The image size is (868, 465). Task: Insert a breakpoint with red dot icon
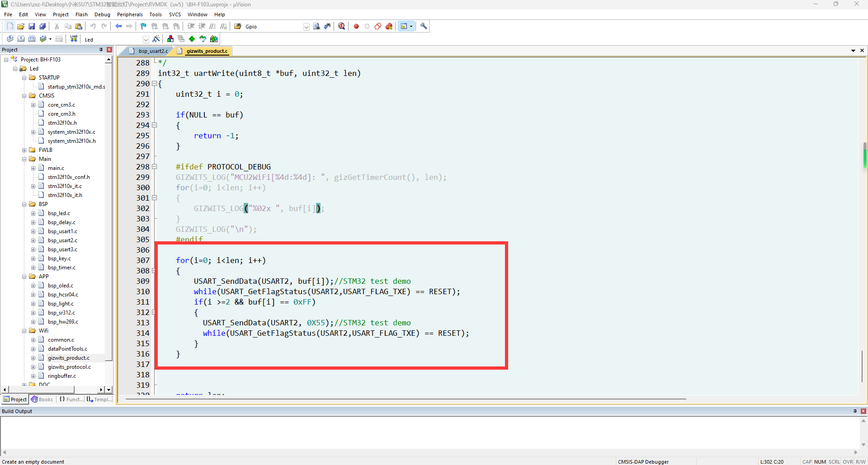(x=356, y=27)
